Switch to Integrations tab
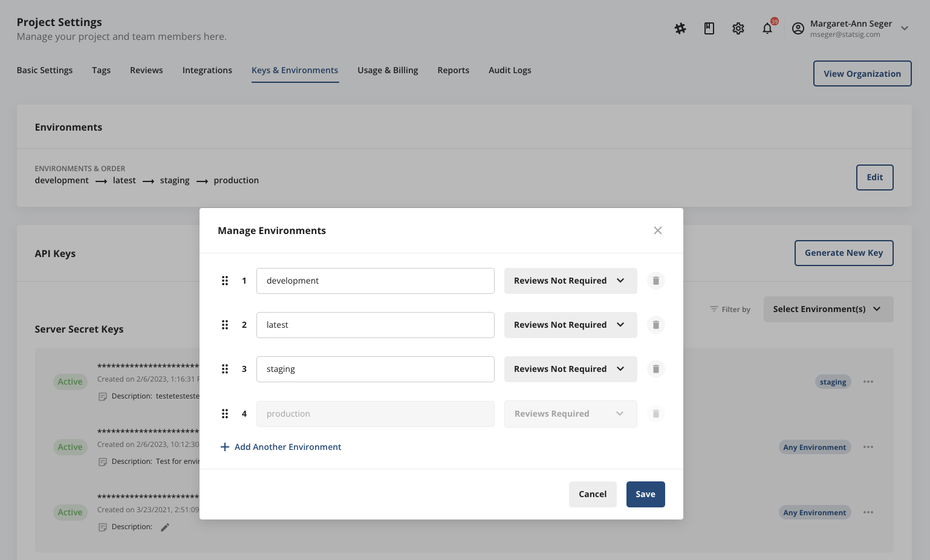Viewport: 930px width, 560px height. (x=207, y=70)
